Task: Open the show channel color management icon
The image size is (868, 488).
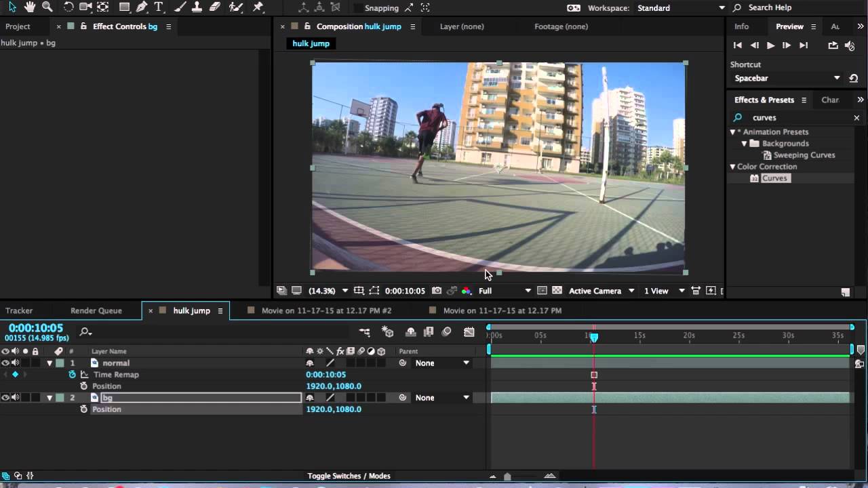Action: 467,291
